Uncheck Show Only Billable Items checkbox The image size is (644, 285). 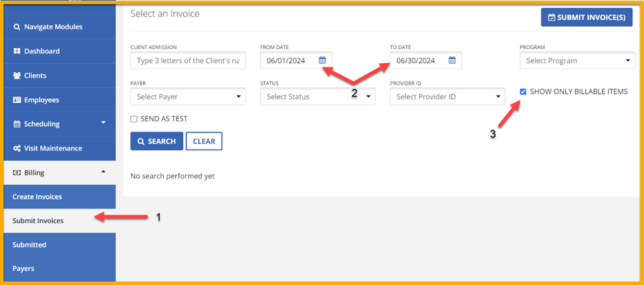(523, 92)
